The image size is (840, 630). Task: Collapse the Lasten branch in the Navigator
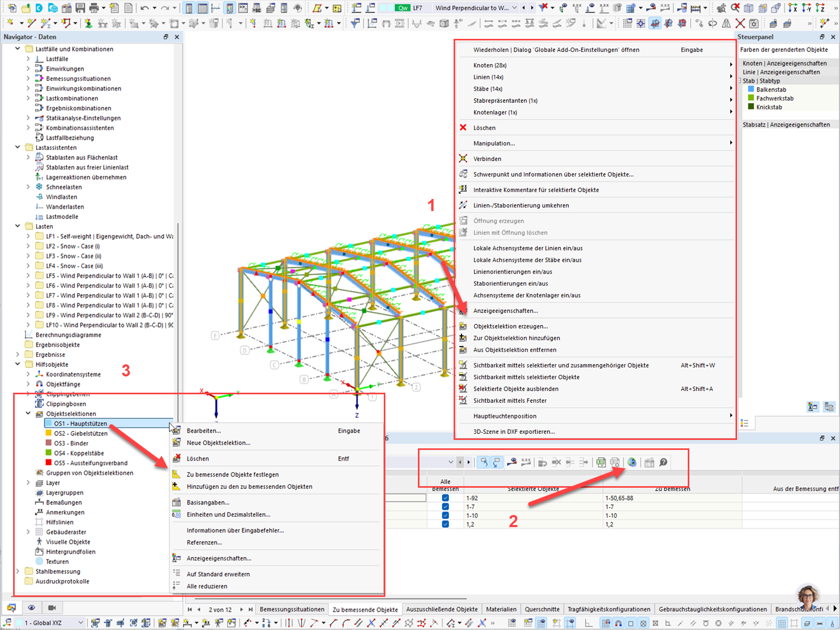(x=17, y=226)
